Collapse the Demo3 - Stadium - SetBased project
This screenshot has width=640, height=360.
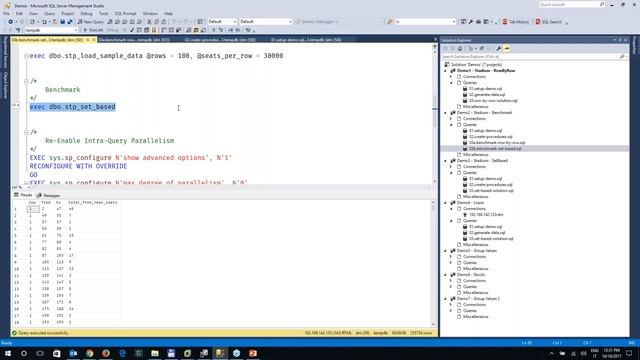(x=446, y=161)
